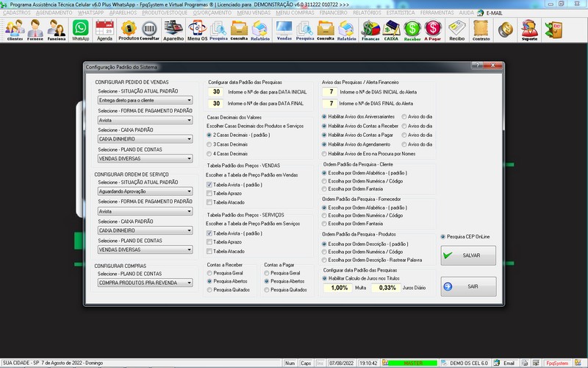Screen dimensions: 588x368
Task: Click the SAIR button
Action: pyautogui.click(x=468, y=286)
